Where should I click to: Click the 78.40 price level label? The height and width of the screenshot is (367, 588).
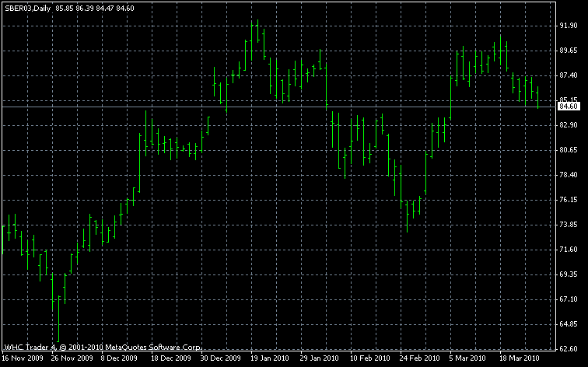point(569,175)
